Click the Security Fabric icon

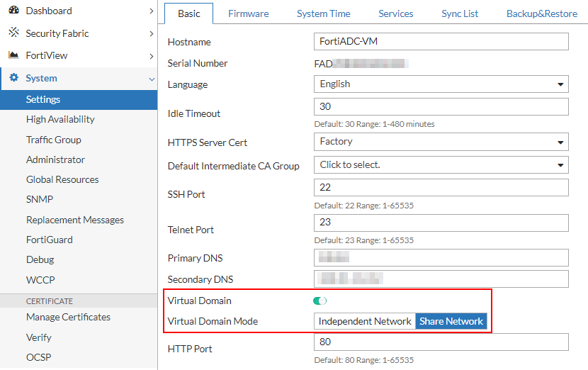point(13,33)
